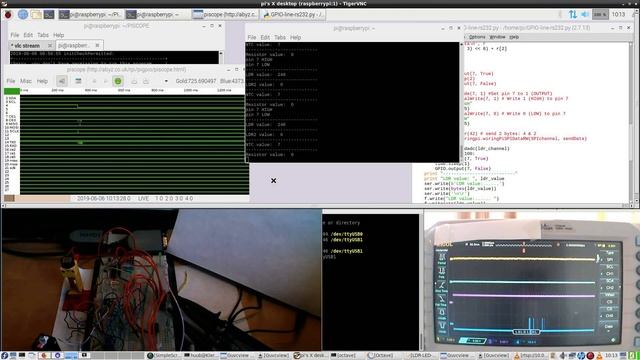
Task: Open the file manager folder icon
Action: 36,15
